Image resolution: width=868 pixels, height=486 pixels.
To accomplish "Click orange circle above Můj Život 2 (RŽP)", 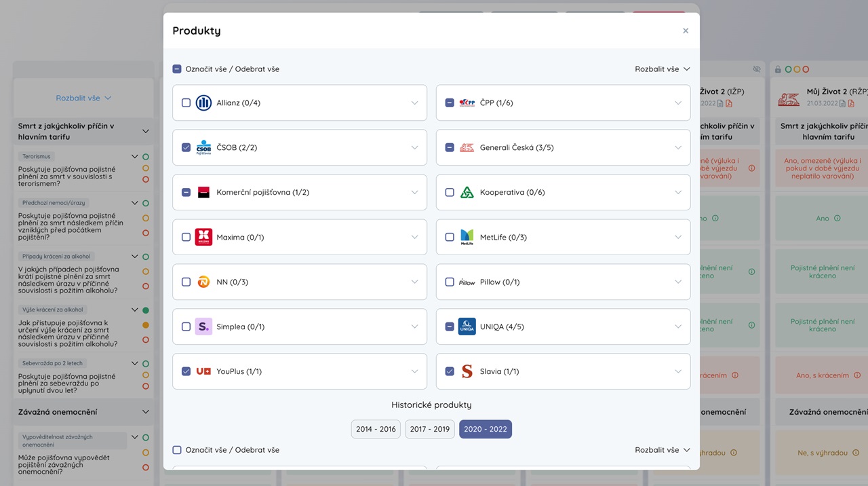I will pos(797,69).
